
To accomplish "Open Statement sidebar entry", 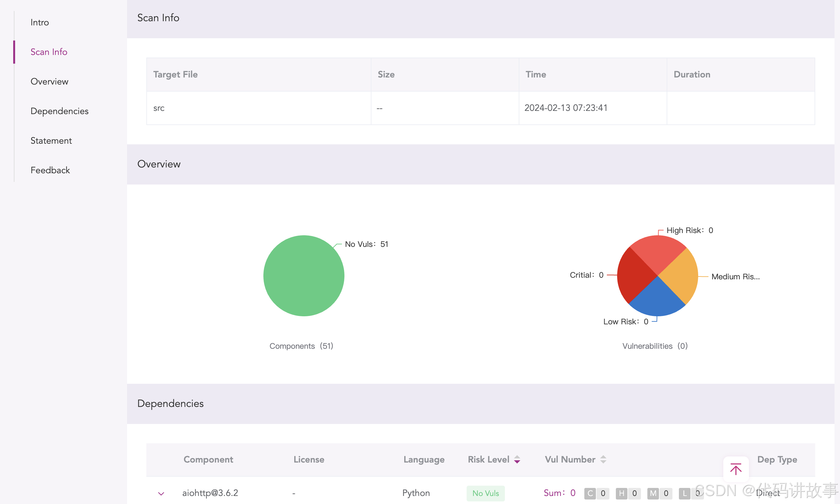I will pyautogui.click(x=51, y=140).
